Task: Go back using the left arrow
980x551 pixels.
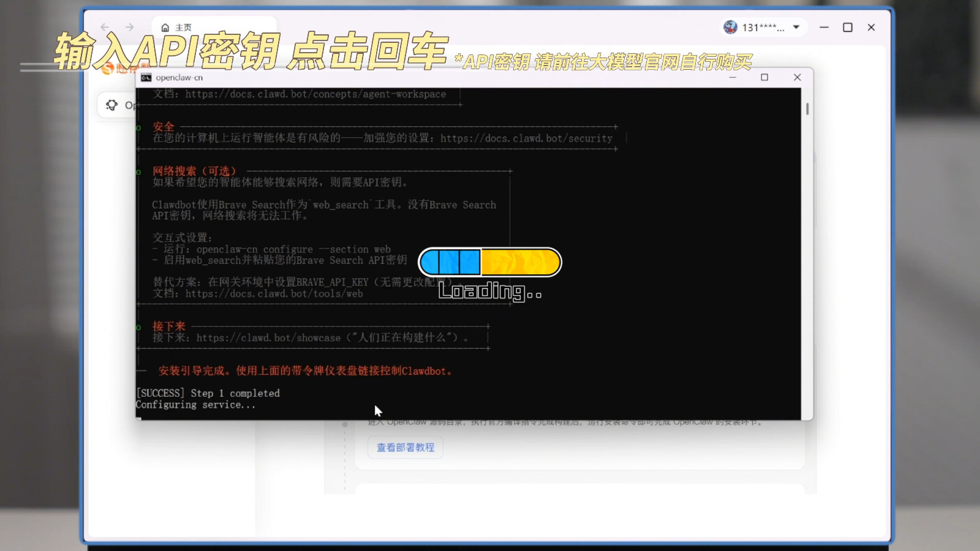Action: [105, 28]
